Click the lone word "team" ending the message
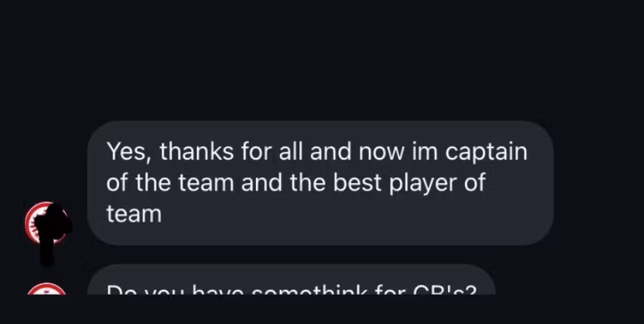 [134, 214]
